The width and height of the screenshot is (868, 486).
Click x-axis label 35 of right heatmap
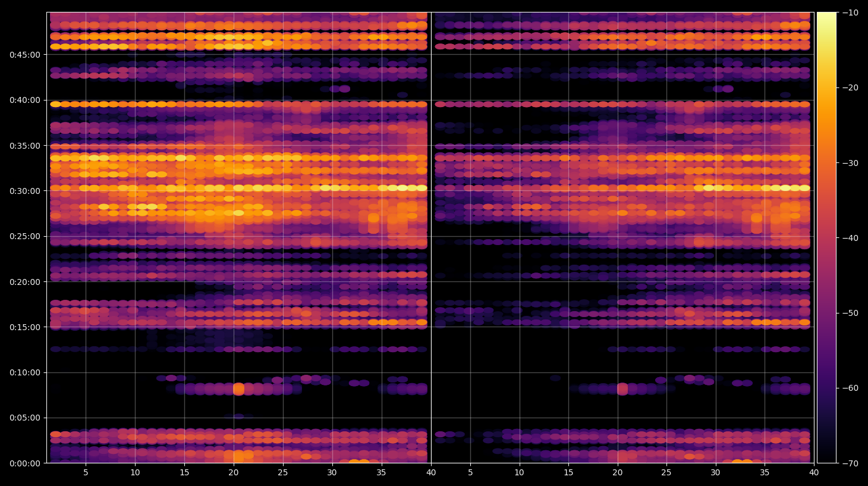click(765, 473)
